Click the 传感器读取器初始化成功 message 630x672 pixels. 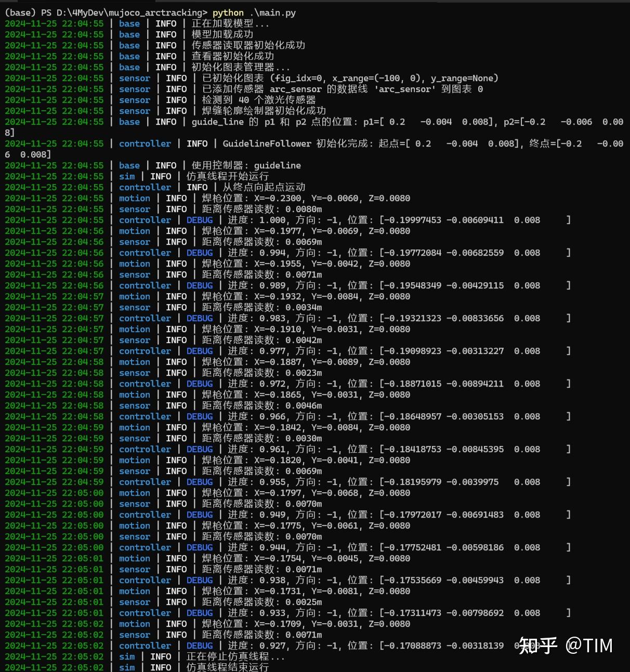[248, 45]
